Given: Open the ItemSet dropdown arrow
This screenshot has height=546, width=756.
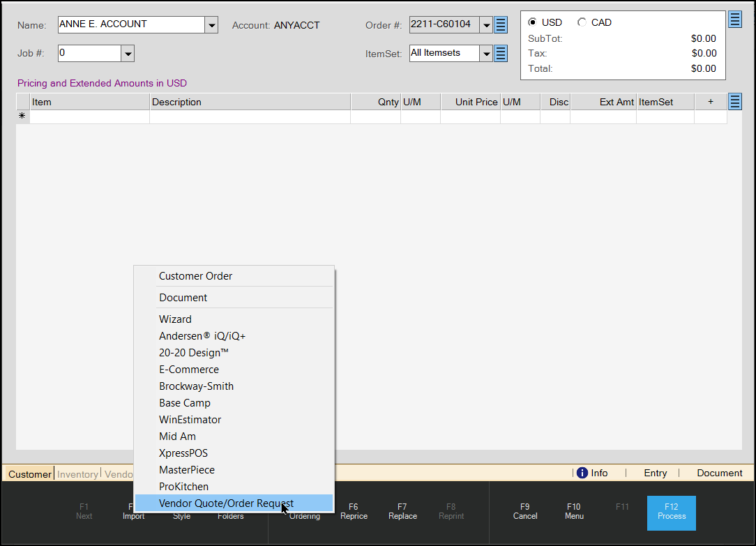Looking at the screenshot, I should tap(486, 53).
